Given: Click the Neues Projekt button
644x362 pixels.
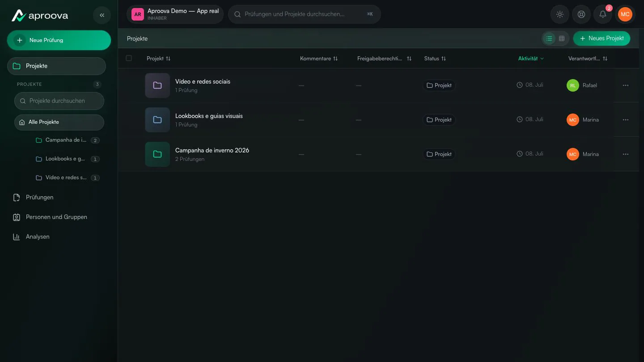Looking at the screenshot, I should 602,38.
